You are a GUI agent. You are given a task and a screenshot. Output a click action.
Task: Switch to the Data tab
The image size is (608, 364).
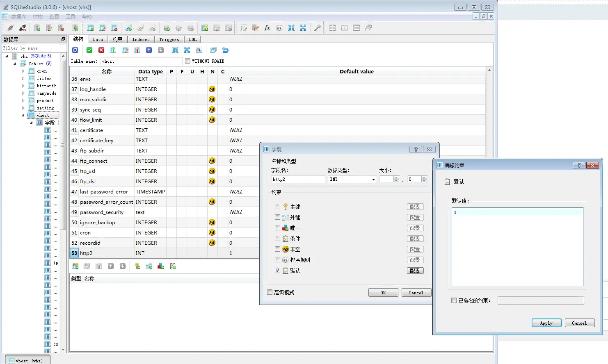click(x=98, y=39)
